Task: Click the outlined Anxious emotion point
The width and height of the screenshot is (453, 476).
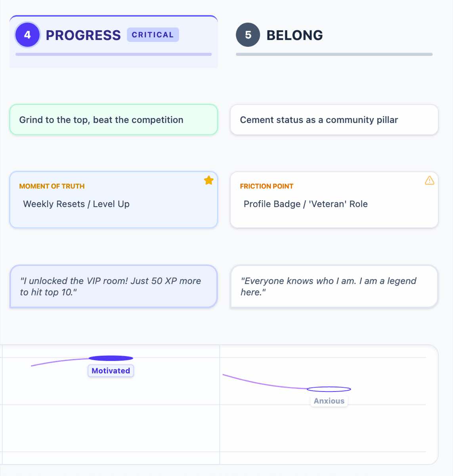Action: click(x=329, y=389)
